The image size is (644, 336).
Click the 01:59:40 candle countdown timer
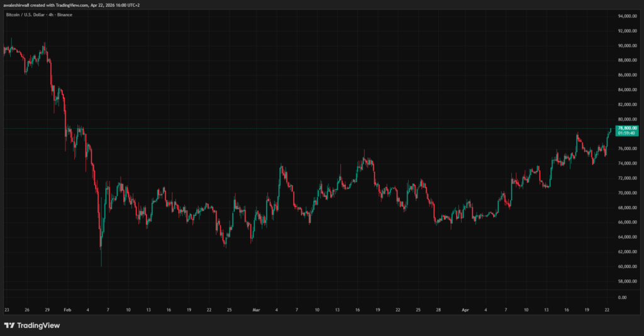point(628,133)
